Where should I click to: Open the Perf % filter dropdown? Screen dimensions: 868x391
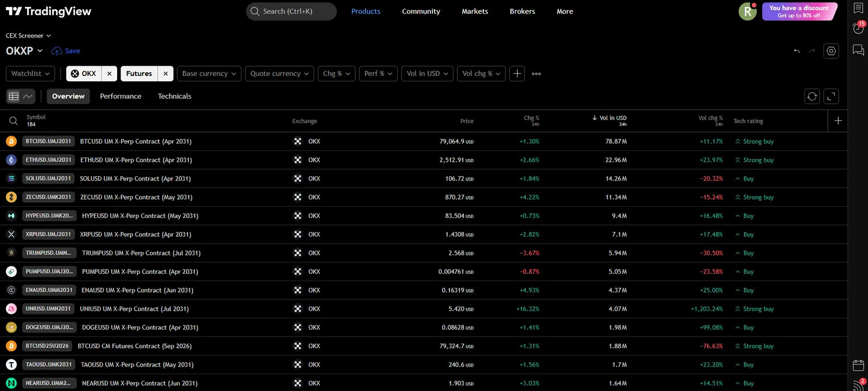(x=378, y=74)
